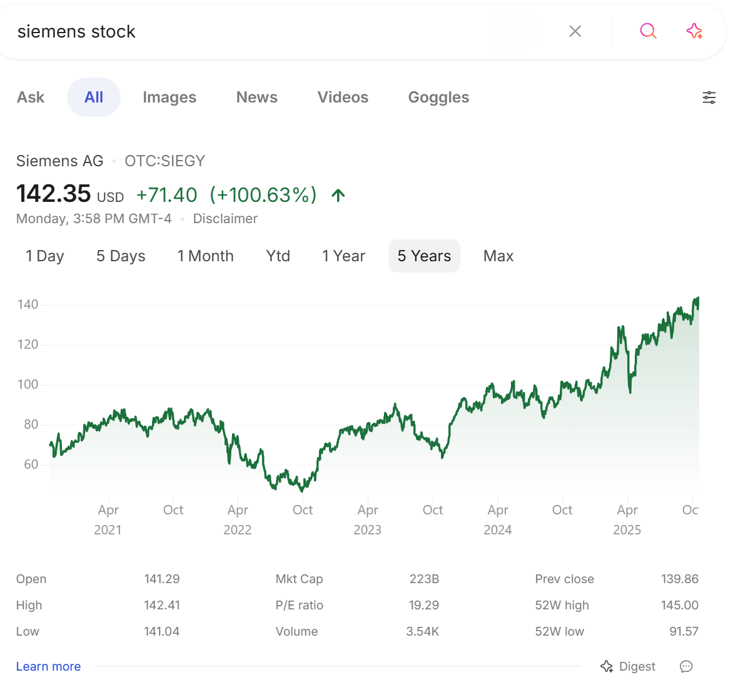Click the 140 y-axis label
Viewport: 748px width, 700px height.
[x=28, y=304]
